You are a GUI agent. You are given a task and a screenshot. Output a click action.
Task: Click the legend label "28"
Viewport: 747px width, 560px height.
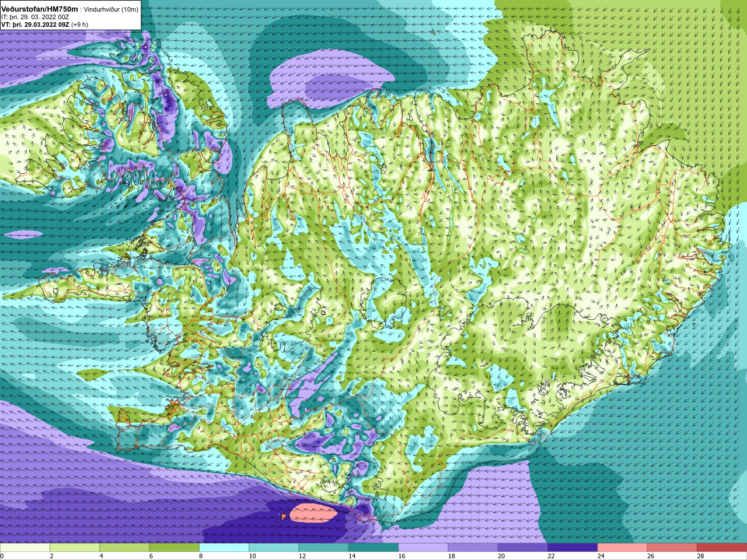[700, 556]
